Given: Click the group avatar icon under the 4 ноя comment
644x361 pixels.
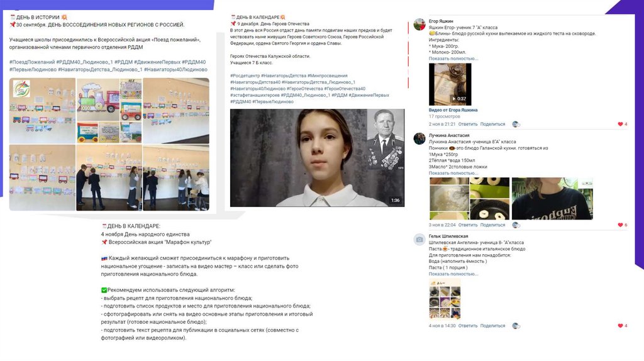Looking at the screenshot, I should (516, 326).
